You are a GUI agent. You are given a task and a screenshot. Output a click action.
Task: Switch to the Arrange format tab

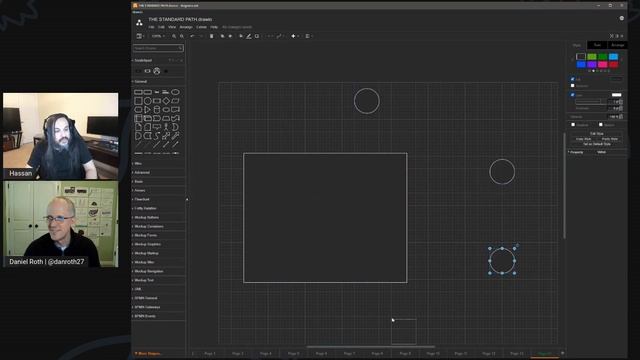click(x=618, y=45)
